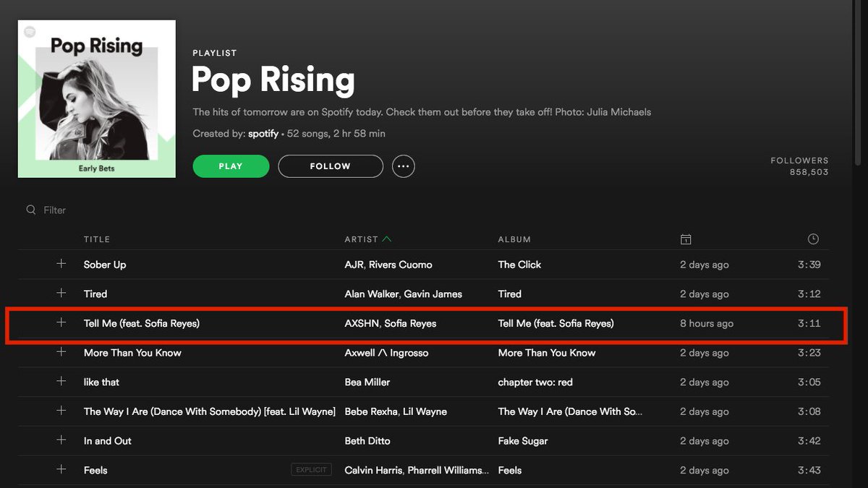Open the spotify creator profile link
The width and height of the screenshot is (868, 488).
(263, 133)
